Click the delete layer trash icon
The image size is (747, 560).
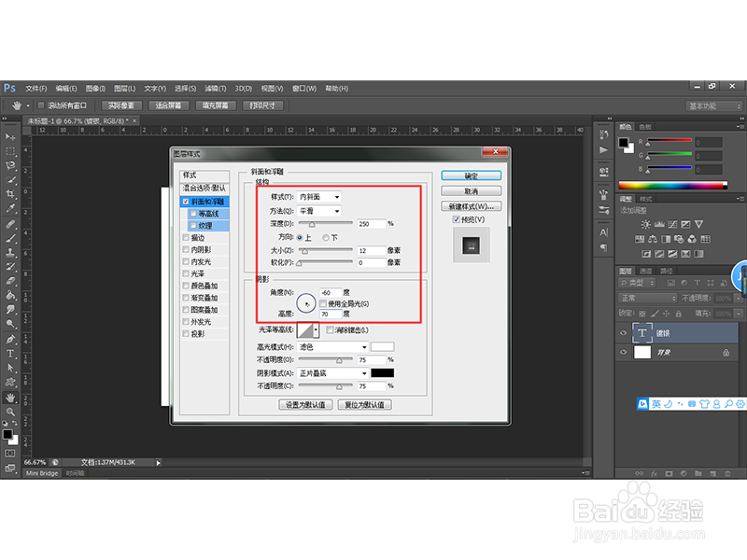point(727,473)
